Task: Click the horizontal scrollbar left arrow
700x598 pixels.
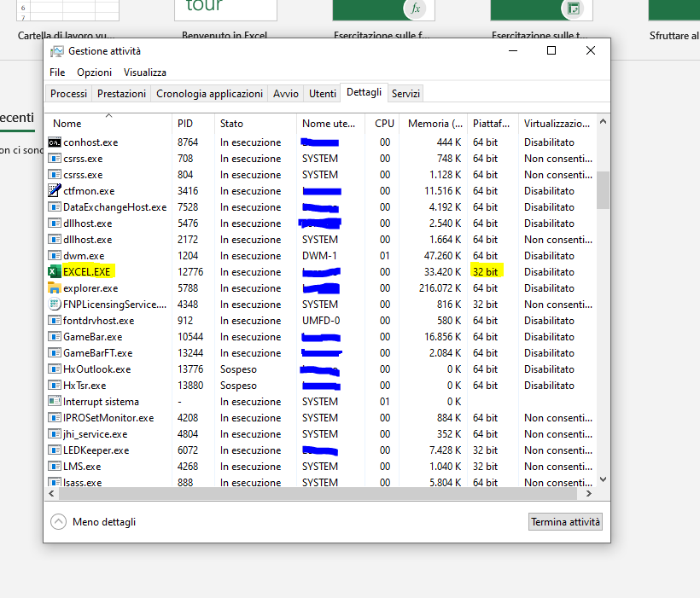Action: tap(51, 493)
